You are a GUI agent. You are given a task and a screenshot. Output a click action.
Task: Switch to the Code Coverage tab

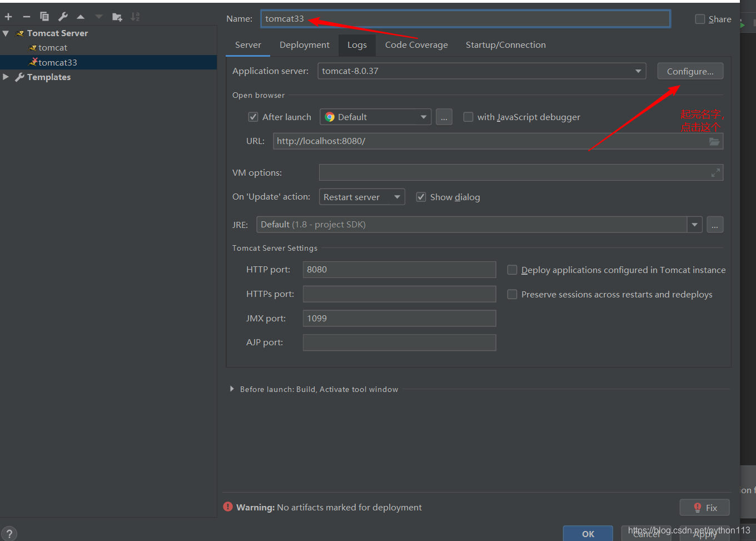pyautogui.click(x=416, y=45)
